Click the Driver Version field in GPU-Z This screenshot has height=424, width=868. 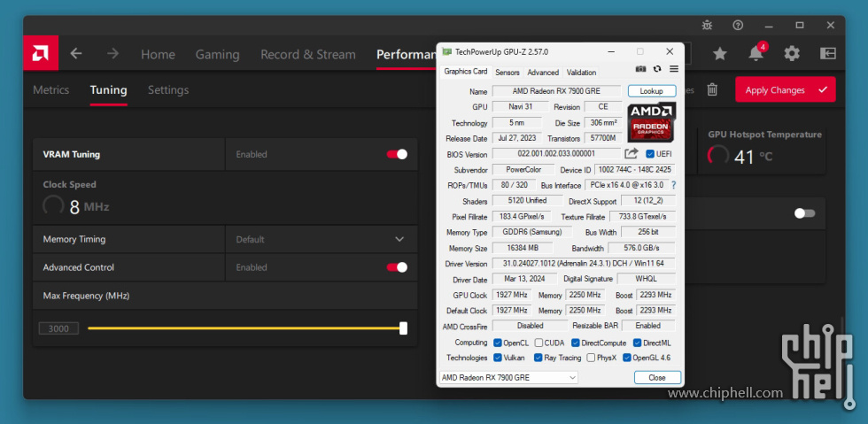click(584, 264)
